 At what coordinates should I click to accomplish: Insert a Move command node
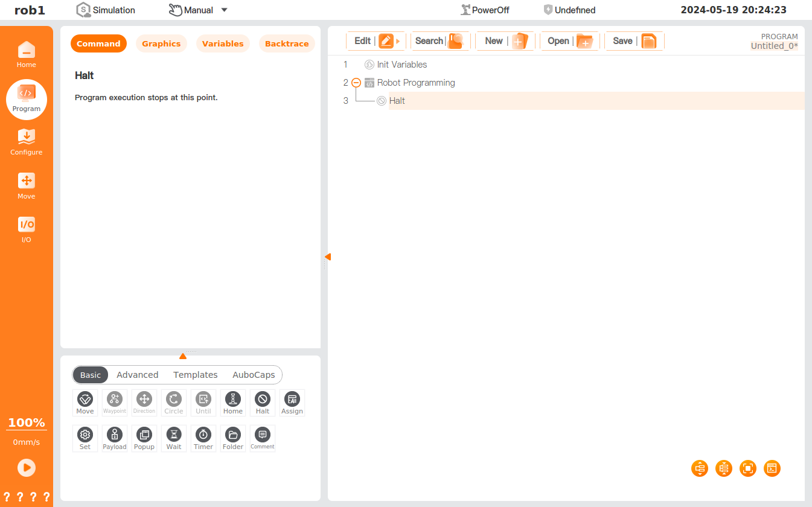[85, 403]
